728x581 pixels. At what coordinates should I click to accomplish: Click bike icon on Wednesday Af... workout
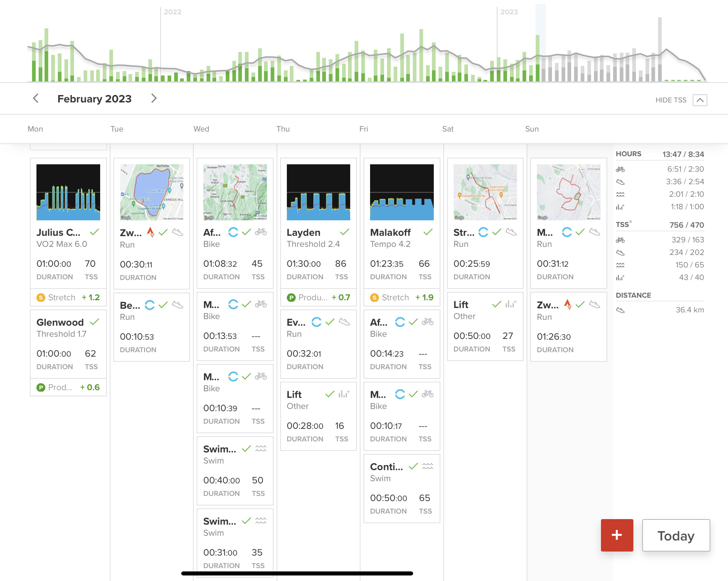261,232
